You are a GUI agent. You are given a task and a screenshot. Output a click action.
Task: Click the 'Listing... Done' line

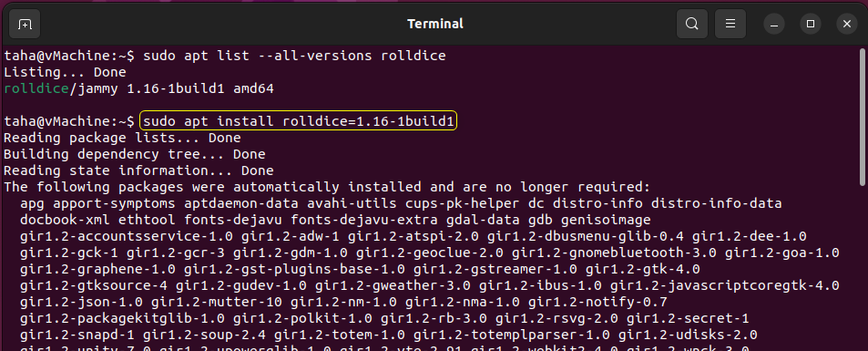point(65,72)
